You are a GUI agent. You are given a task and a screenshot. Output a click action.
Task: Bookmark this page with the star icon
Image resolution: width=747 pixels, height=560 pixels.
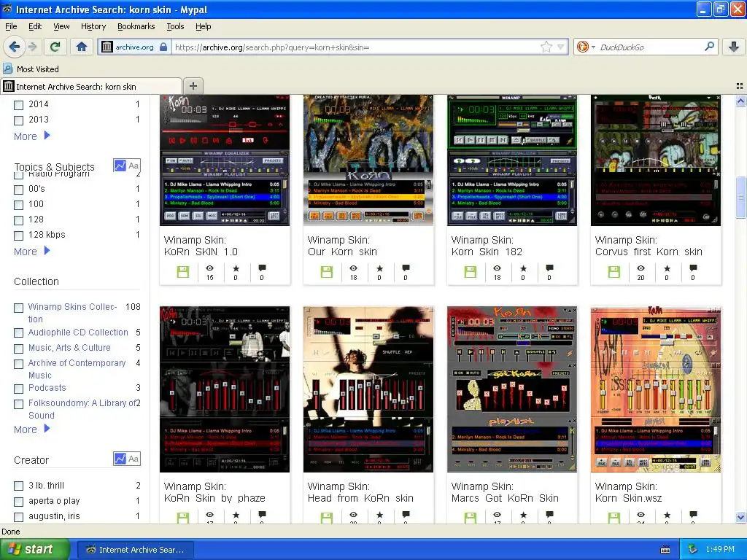pos(546,47)
